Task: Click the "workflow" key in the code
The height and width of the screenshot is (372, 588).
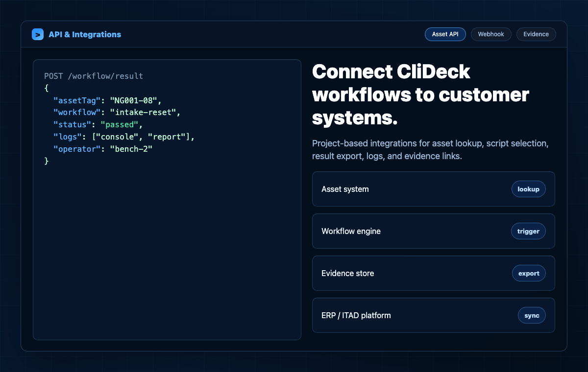Action: pos(77,113)
